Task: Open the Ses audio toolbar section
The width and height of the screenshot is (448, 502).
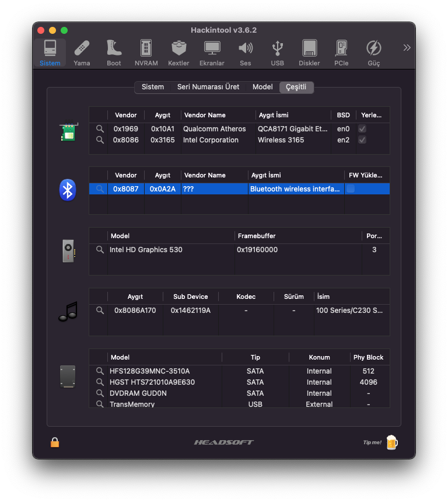Action: tap(246, 53)
